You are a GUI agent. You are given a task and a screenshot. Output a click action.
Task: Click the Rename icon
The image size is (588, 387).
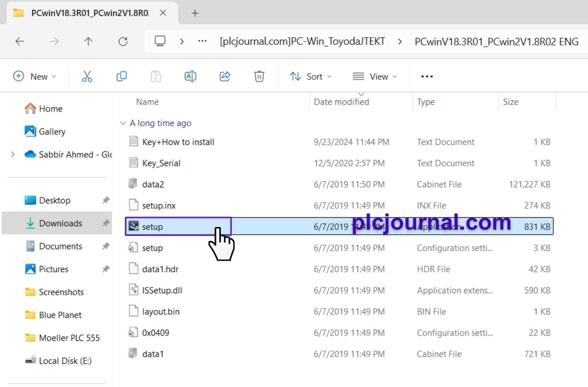pyautogui.click(x=190, y=76)
